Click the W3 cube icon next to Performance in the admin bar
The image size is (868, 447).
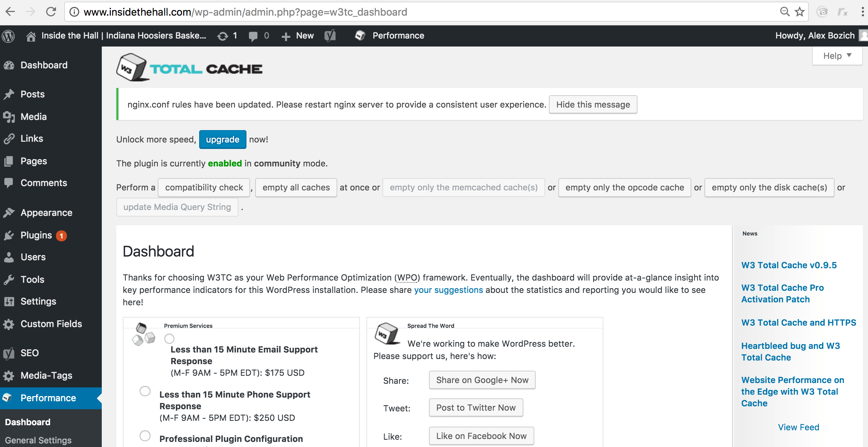pos(360,36)
